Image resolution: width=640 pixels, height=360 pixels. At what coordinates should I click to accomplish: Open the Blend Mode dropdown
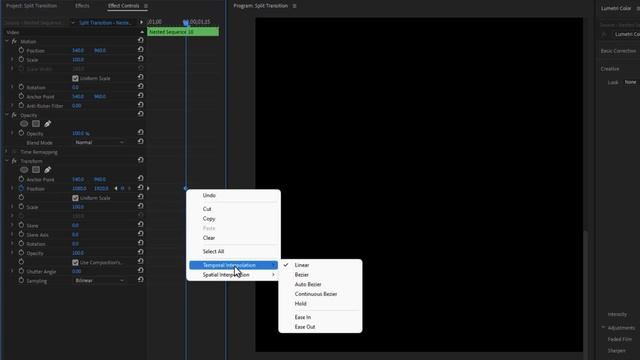click(x=99, y=142)
